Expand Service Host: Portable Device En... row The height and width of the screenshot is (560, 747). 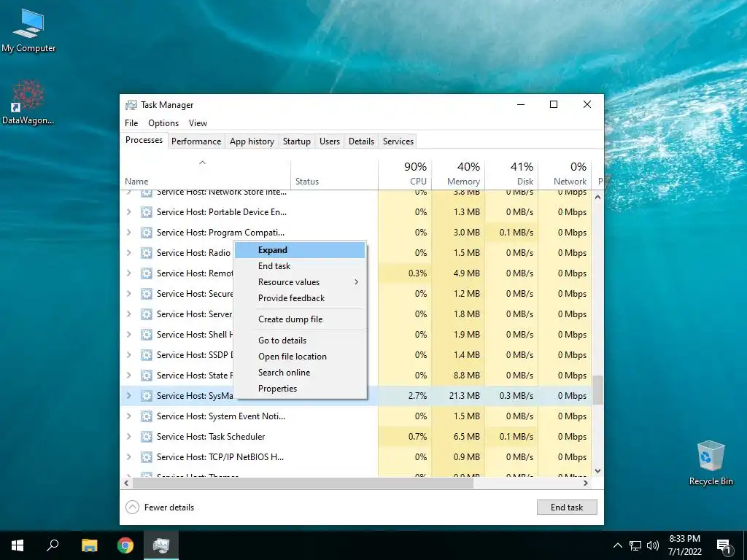(128, 212)
